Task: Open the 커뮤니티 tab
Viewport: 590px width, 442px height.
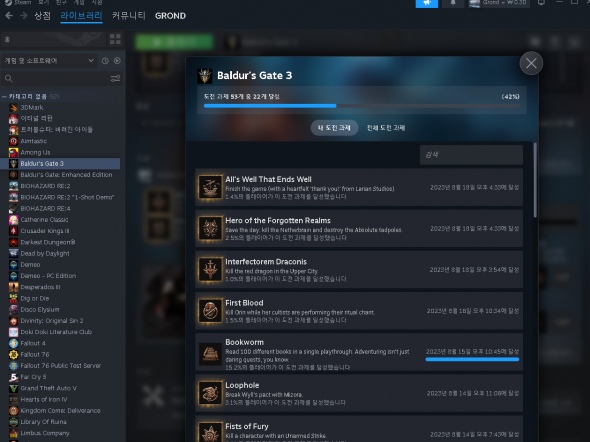Action: (128, 16)
